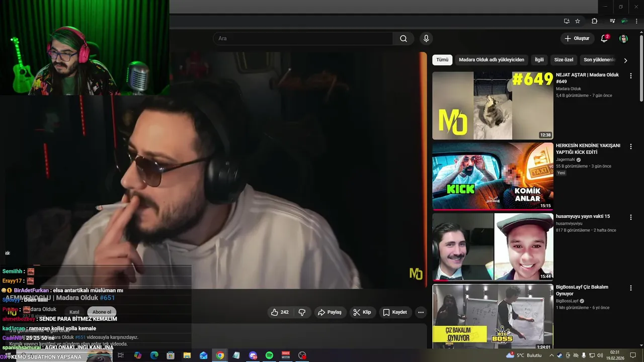This screenshot has height=362, width=644.
Task: Open options menu for HERKESİN KENDİNE video
Action: pyautogui.click(x=630, y=146)
